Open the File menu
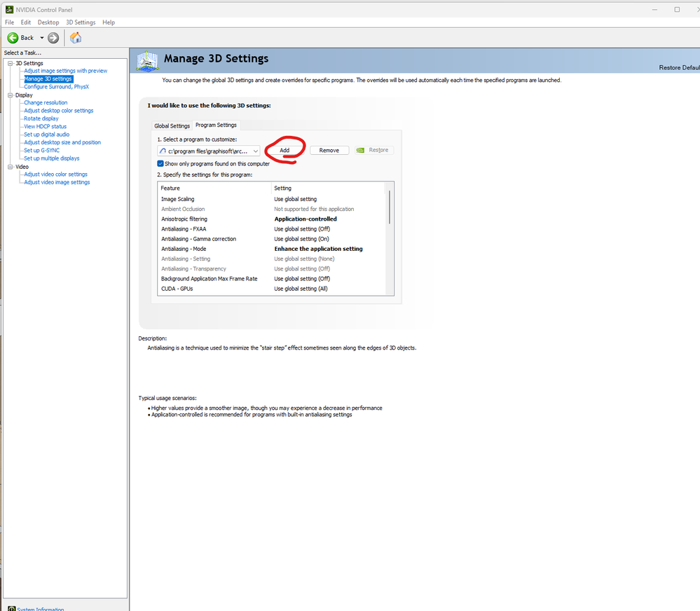 (x=9, y=22)
